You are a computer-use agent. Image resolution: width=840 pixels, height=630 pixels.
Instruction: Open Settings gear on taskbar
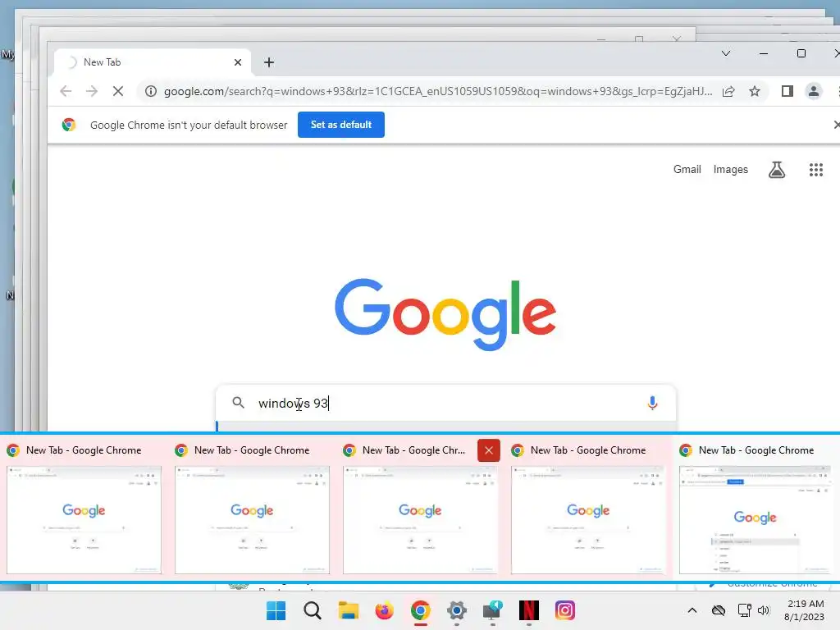coord(456,610)
